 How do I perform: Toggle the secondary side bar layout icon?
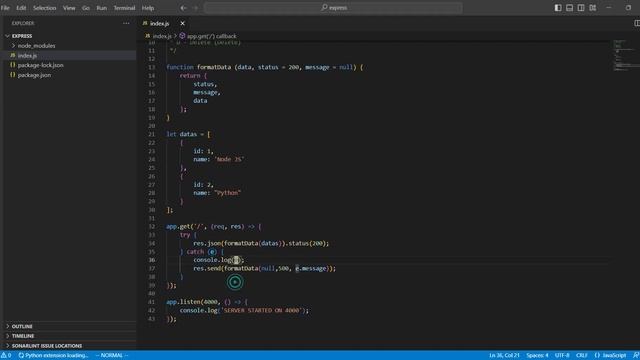581,8
